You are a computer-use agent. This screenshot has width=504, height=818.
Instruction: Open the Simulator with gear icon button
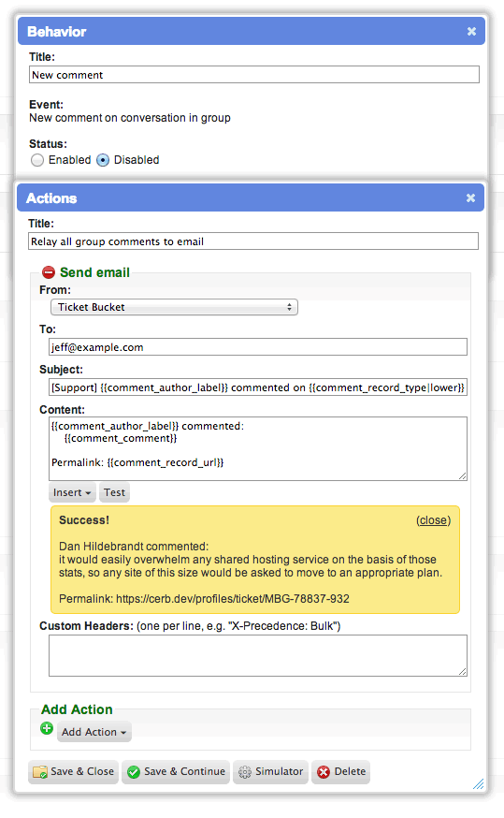(270, 771)
